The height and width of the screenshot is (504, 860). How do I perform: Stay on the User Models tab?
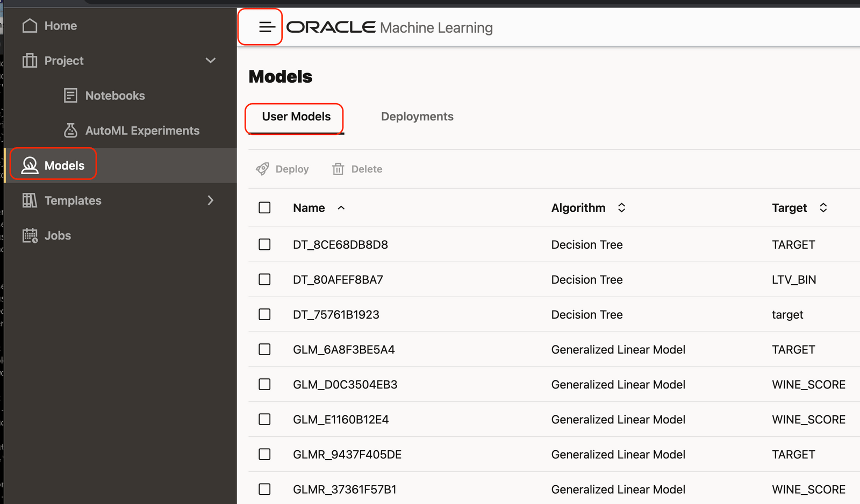[x=295, y=116]
